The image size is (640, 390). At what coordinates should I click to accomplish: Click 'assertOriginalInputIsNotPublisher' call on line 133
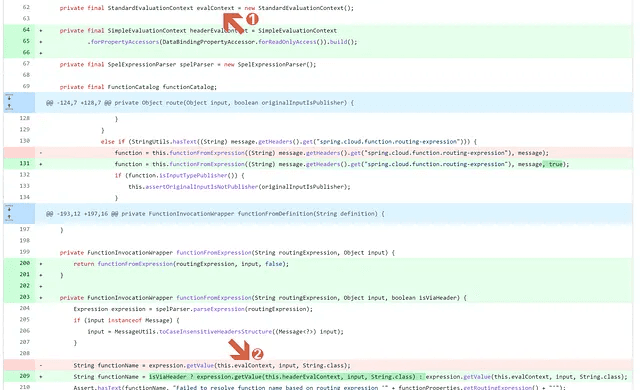click(202, 187)
